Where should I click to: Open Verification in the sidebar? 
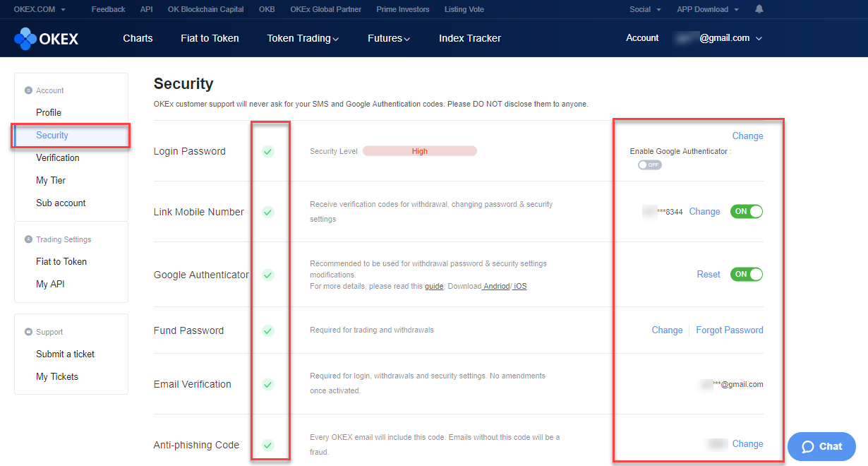click(58, 157)
